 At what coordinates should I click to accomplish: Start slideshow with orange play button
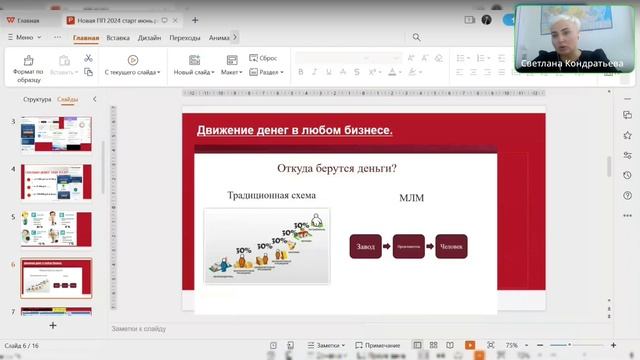(470, 345)
